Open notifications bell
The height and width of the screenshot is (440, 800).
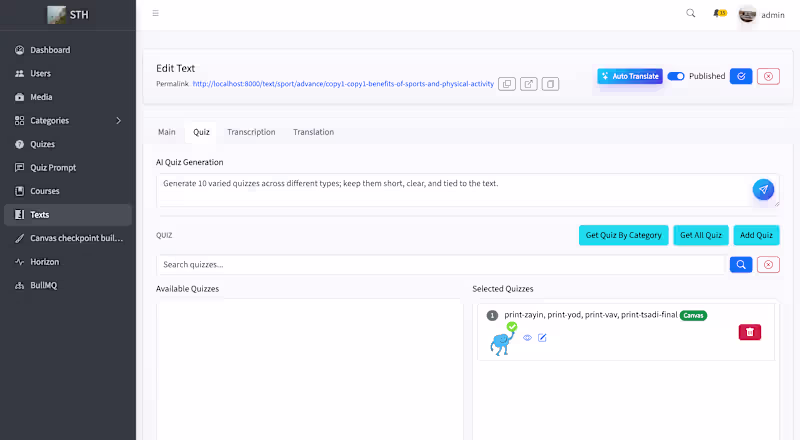pos(719,13)
